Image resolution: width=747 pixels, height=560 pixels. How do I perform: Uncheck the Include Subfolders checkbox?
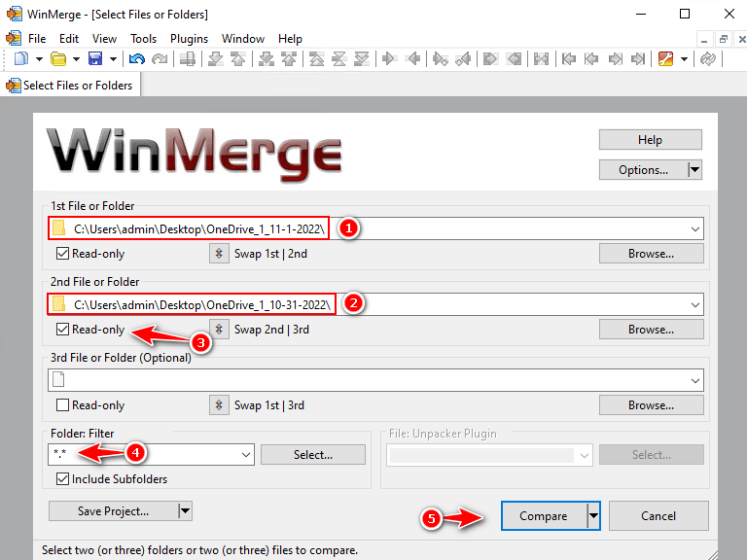62,479
